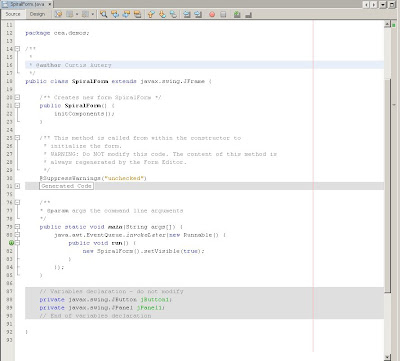Collapse the run() method fold
The width and height of the screenshot is (400, 361).
[17, 243]
